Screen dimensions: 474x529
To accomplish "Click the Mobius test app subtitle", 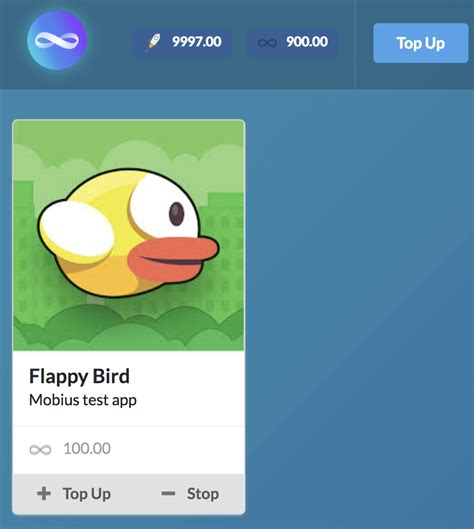I will (x=83, y=400).
